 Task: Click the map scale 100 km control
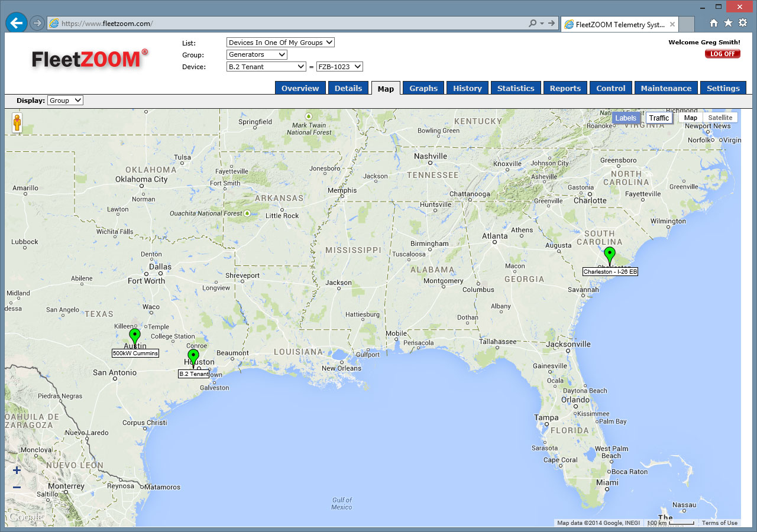[671, 523]
